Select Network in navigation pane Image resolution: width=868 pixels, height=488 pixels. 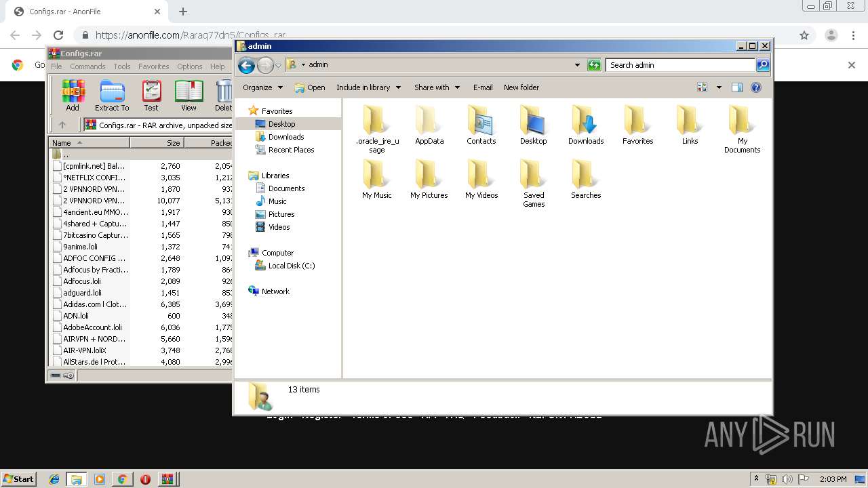[x=275, y=291]
